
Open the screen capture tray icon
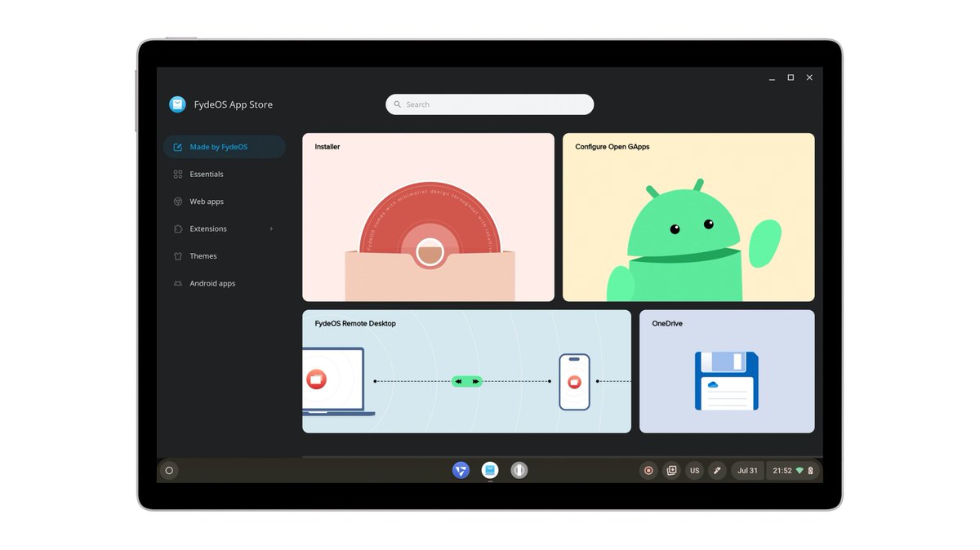point(671,470)
